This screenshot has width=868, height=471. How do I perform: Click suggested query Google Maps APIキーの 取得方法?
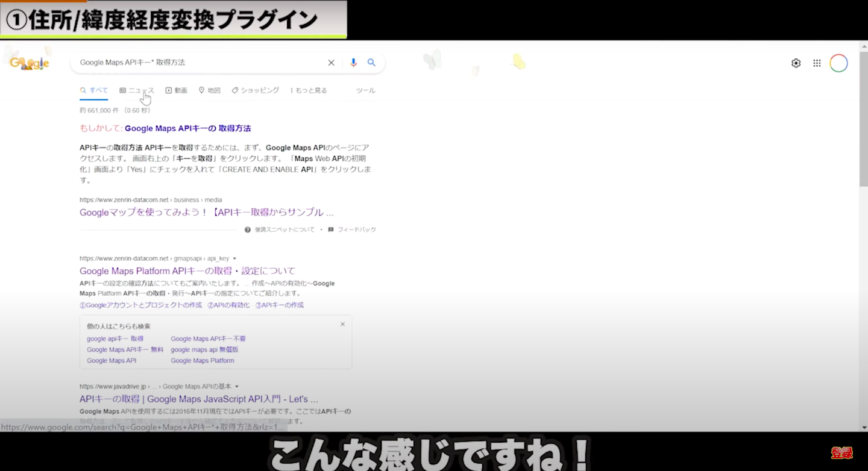(187, 128)
